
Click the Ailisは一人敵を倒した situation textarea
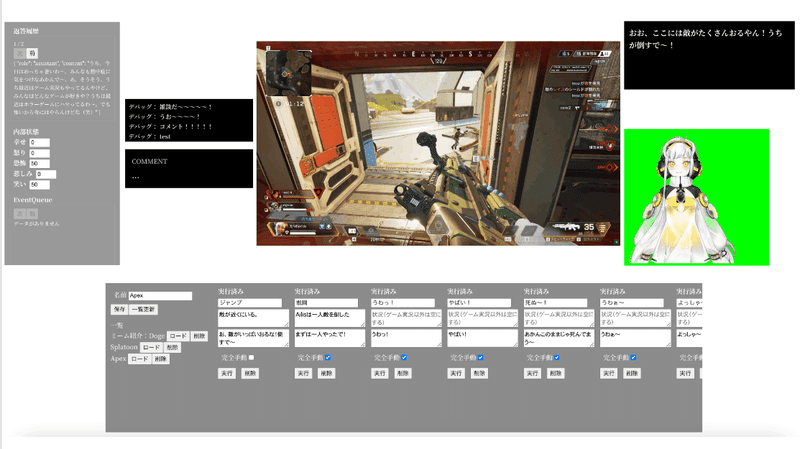coord(330,318)
